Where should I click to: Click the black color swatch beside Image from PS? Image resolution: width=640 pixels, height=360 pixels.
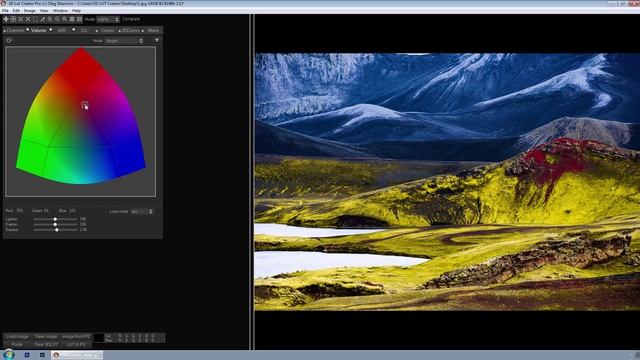pyautogui.click(x=98, y=338)
